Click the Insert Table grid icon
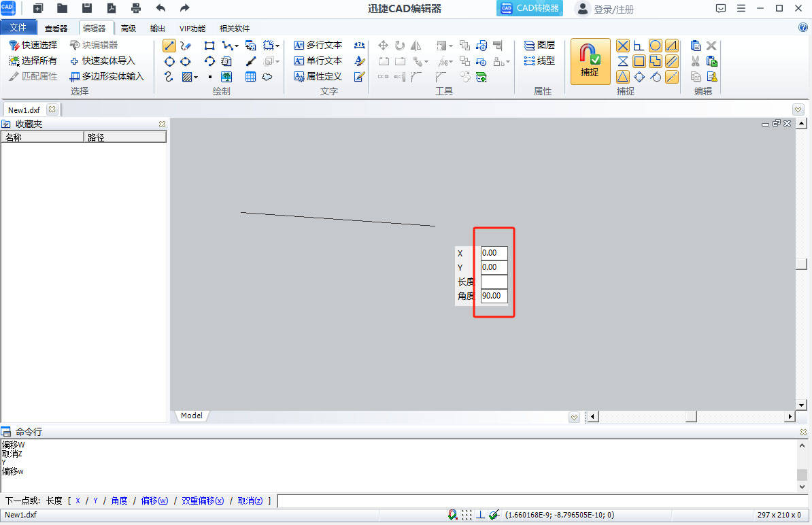This screenshot has width=812, height=525. pos(250,77)
